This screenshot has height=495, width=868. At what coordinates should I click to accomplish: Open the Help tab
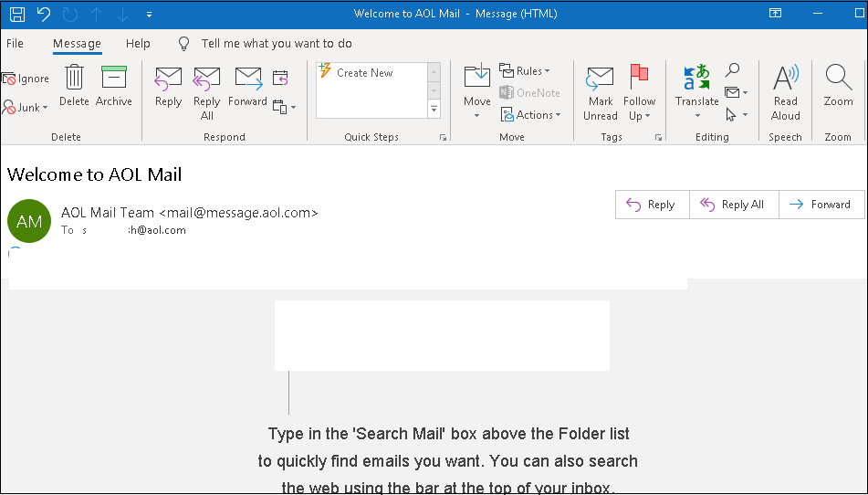(x=138, y=43)
